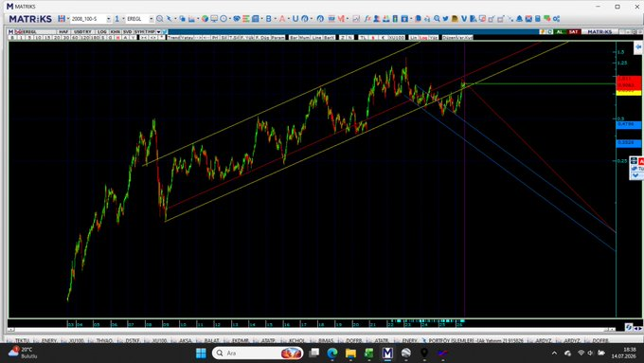Screen dimensions: 644x363
Task: Click the yellow price label on axis
Action: pyautogui.click(x=629, y=93)
